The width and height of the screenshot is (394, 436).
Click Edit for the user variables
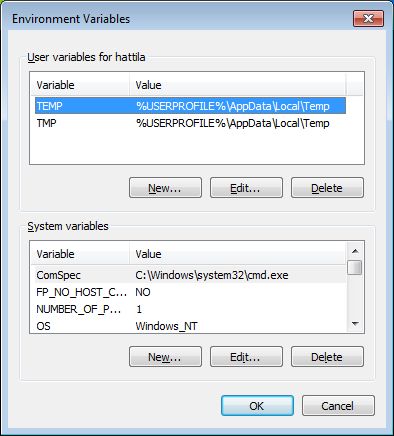[246, 188]
